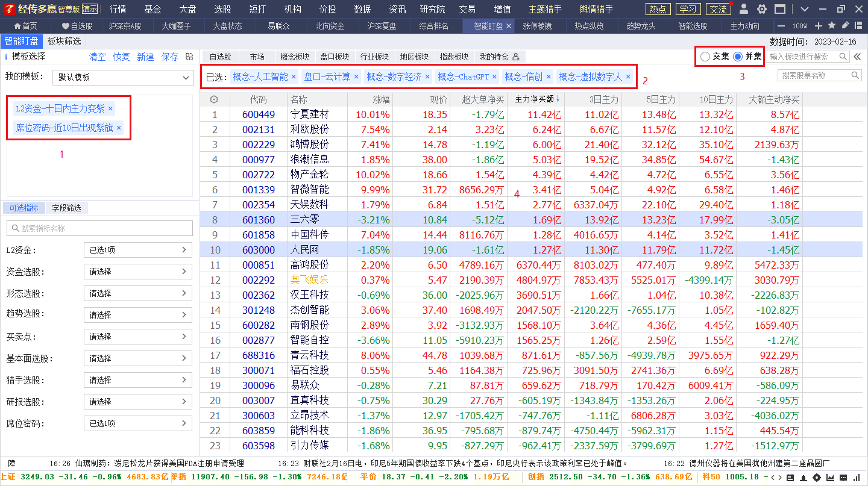This screenshot has width=868, height=486.
Task: Click the zoom in plus icon
Action: 819,26
